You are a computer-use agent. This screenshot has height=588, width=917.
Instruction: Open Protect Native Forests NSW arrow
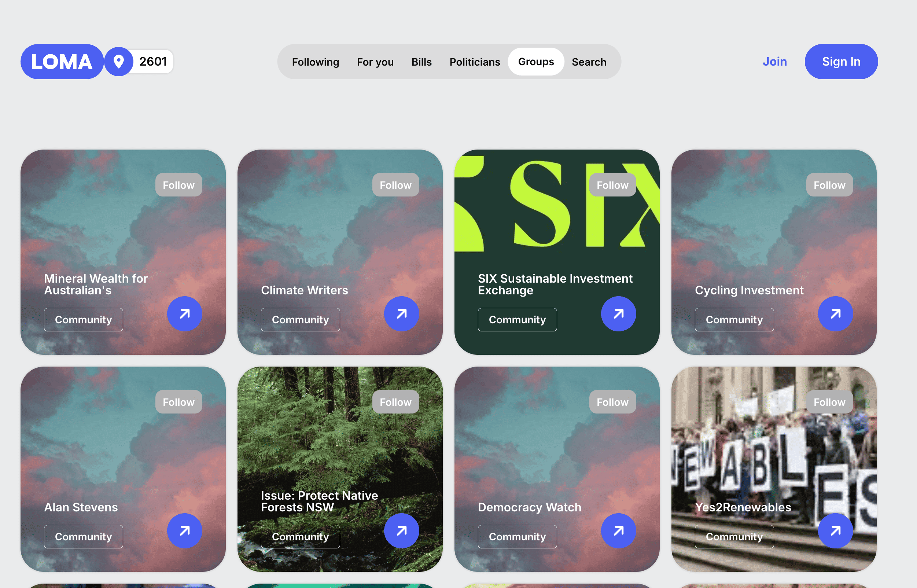401,531
